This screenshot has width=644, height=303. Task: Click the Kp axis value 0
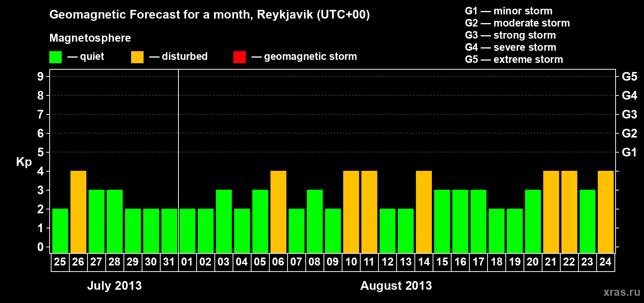pos(41,247)
